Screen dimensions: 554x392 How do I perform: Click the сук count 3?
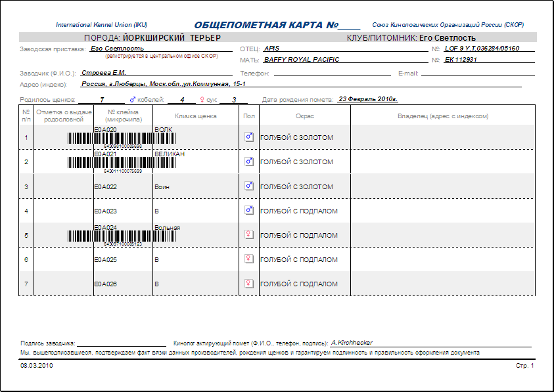click(234, 100)
